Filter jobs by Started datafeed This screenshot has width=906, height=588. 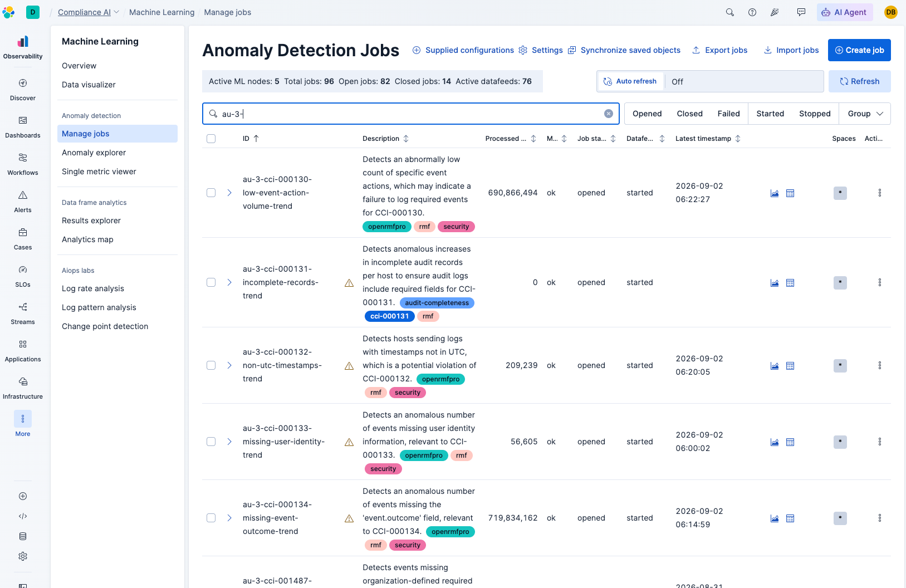coord(770,114)
